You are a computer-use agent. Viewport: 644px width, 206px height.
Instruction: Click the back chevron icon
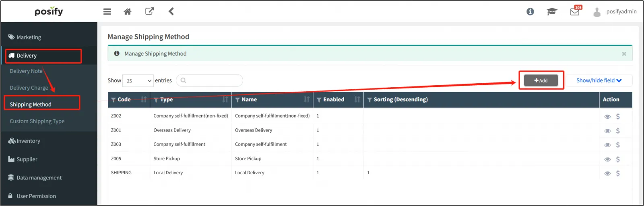(171, 11)
